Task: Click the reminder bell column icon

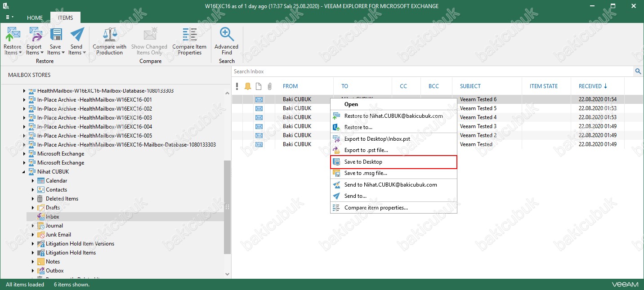Action: 248,86
